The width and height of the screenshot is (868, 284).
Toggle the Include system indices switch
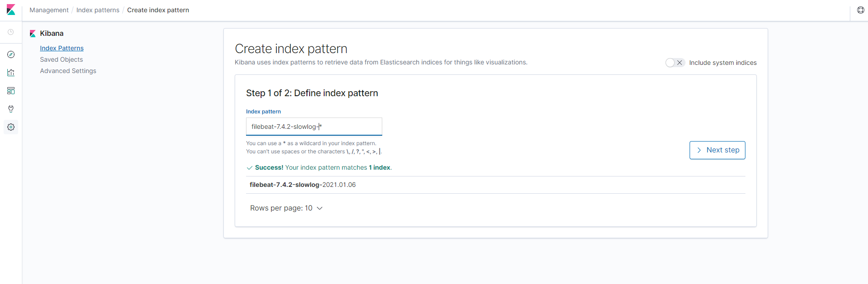[675, 63]
